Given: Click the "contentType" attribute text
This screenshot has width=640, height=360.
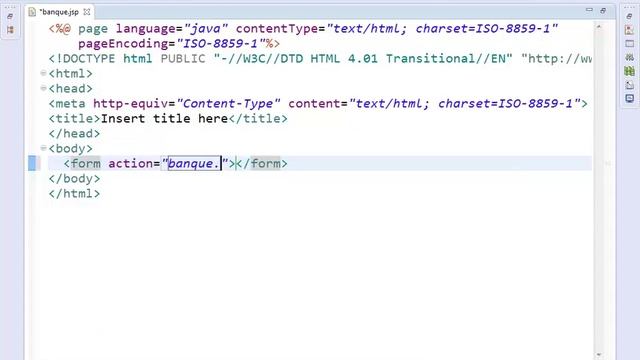Looking at the screenshot, I should 277,29.
